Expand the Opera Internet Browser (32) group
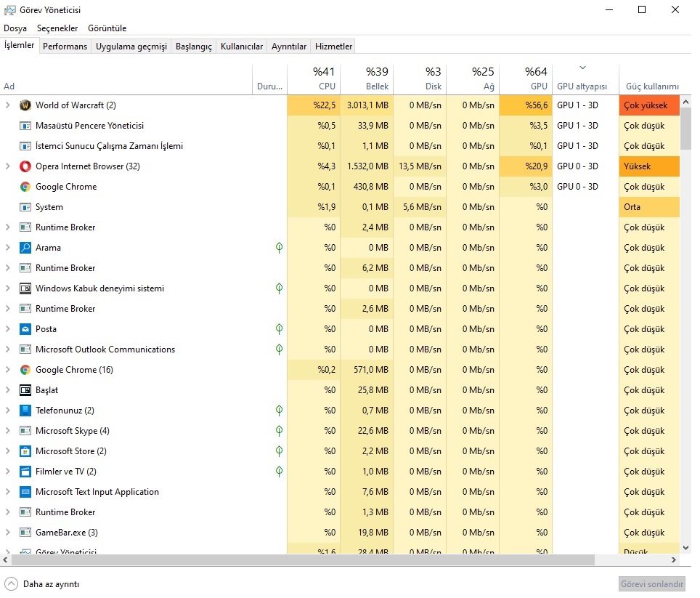700x598 pixels. pos(7,166)
